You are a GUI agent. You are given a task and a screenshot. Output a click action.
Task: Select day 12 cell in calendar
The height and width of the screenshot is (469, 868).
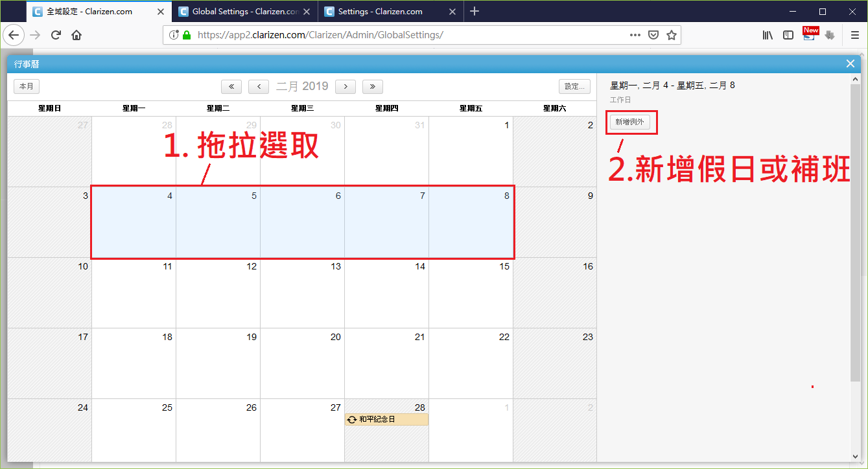pos(218,293)
